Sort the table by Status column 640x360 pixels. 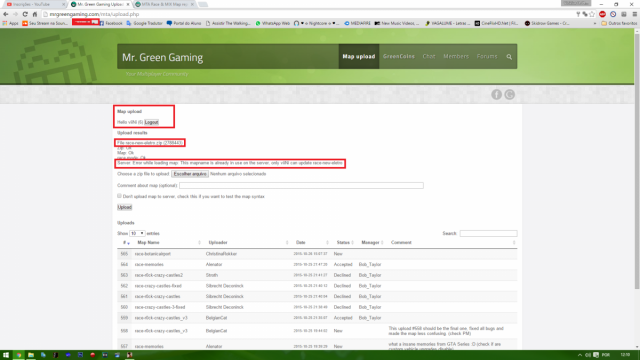pos(344,242)
